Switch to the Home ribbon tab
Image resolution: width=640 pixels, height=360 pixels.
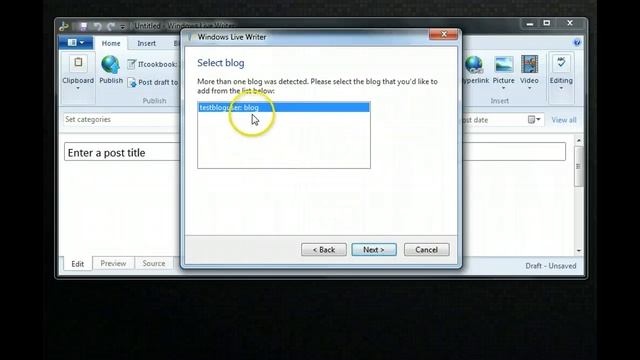111,43
